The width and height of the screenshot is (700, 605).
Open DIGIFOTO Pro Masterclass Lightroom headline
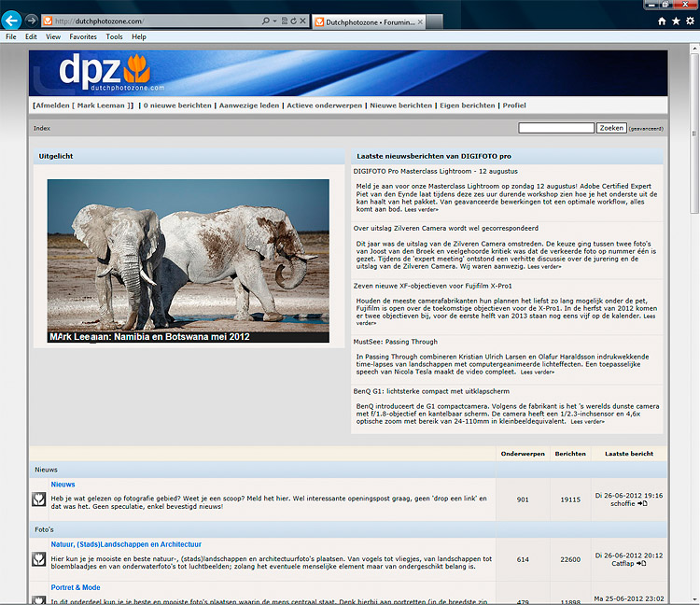(x=436, y=171)
